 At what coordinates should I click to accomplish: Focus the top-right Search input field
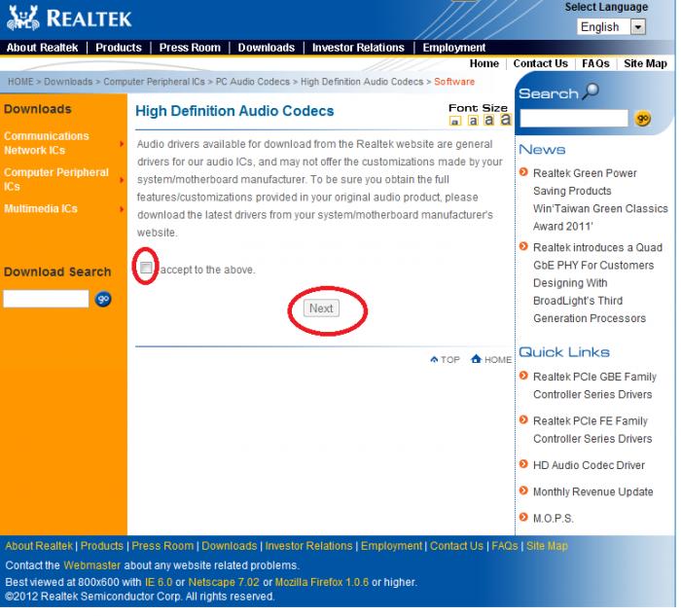coord(574,118)
